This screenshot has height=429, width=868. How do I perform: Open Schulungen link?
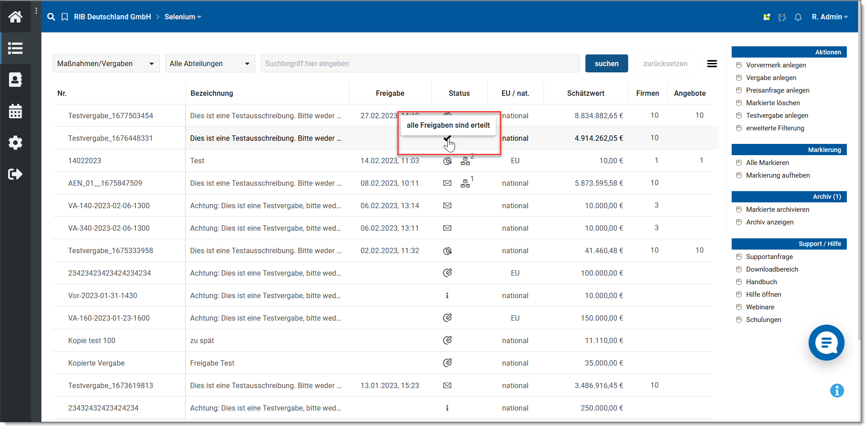(x=763, y=320)
